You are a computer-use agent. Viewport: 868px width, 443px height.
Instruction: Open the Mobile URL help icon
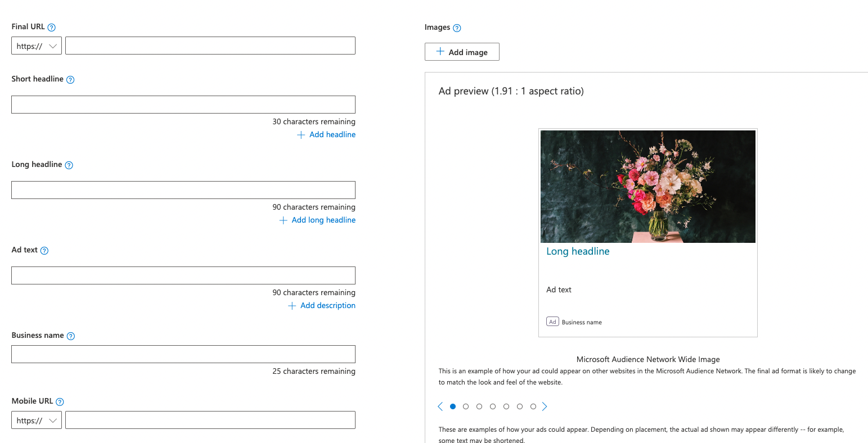[60, 402]
